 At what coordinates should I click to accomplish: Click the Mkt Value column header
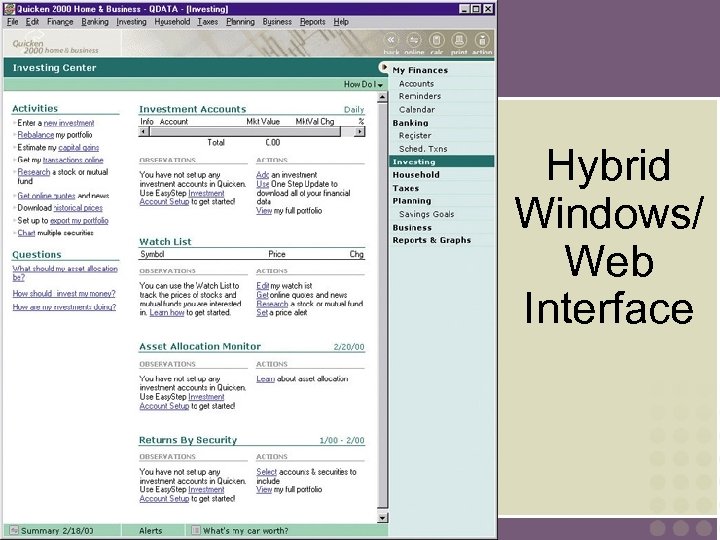263,122
